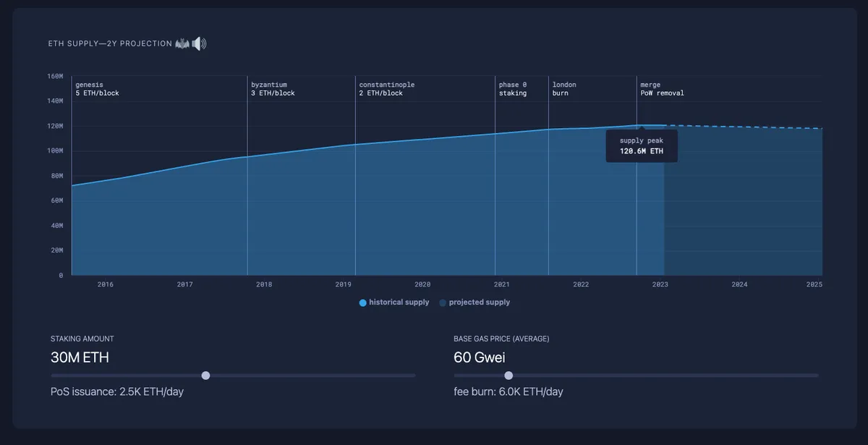
Task: Click the base gas price slider handle
Action: [x=509, y=376]
